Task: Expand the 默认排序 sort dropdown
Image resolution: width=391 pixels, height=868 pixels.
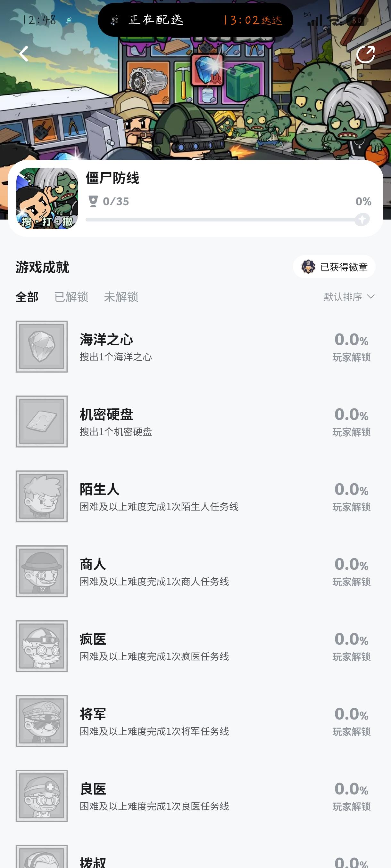Action: [x=349, y=297]
